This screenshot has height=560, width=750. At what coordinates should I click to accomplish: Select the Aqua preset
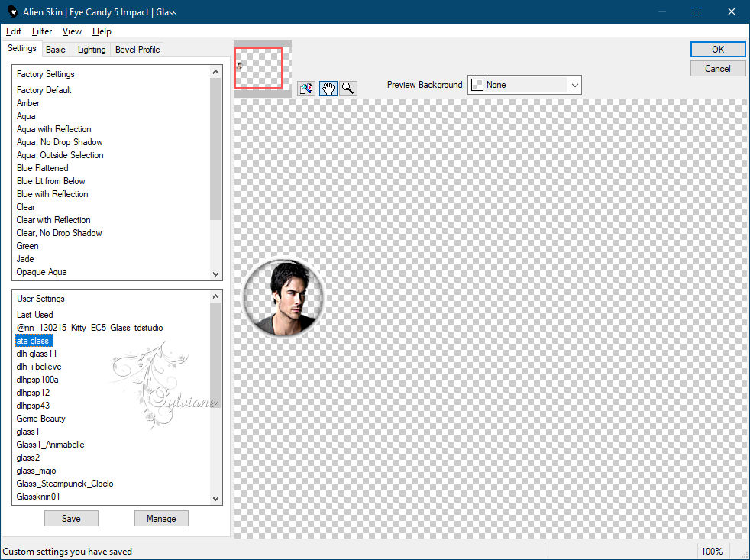pyautogui.click(x=26, y=116)
